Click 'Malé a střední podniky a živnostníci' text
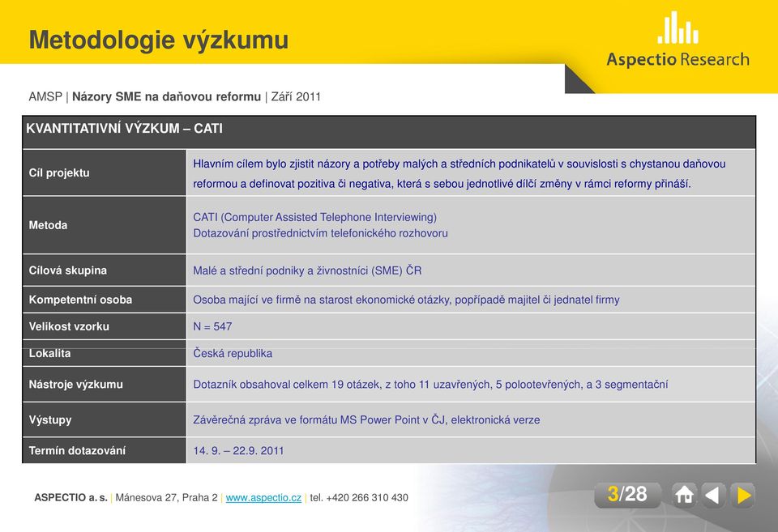Viewport: 778px width, 532px height. (x=280, y=270)
